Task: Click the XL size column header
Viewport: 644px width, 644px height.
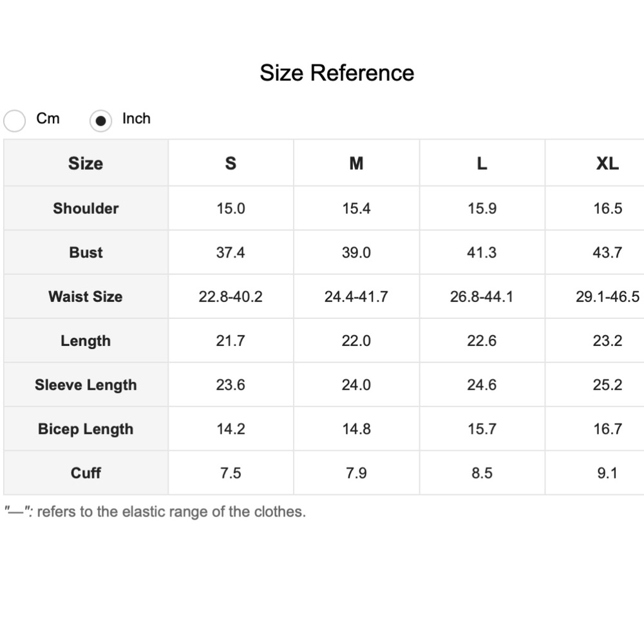Action: point(607,164)
